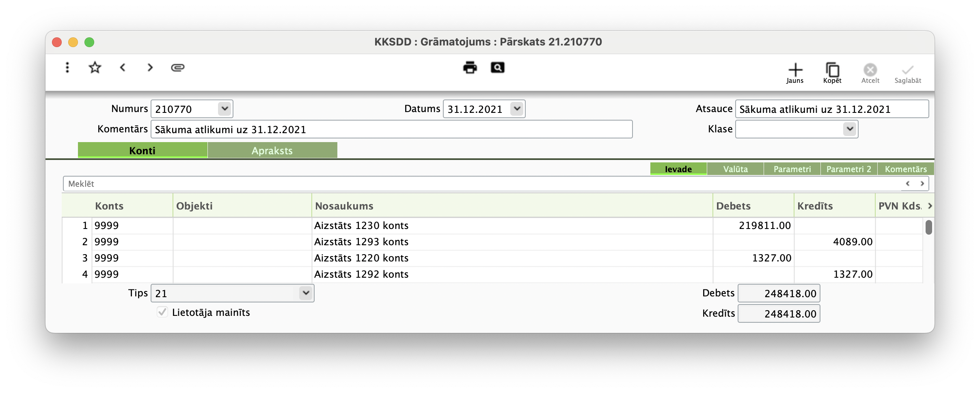Open the document preview magnifier icon
This screenshot has width=980, height=393.
[x=498, y=68]
